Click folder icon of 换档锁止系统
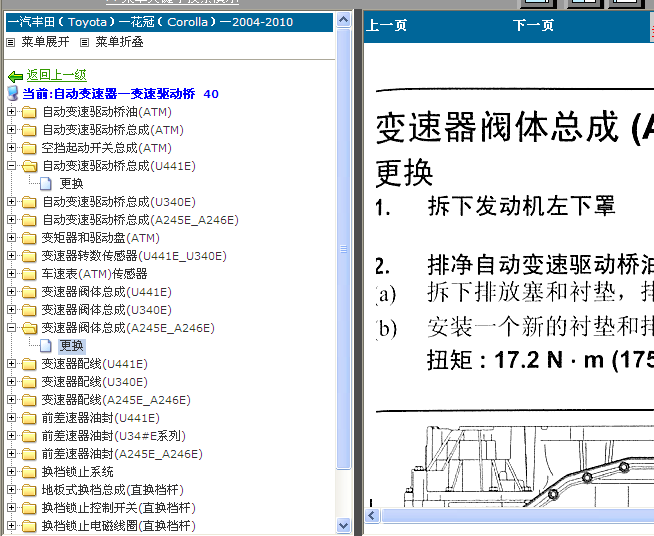The width and height of the screenshot is (654, 536). click(x=29, y=472)
